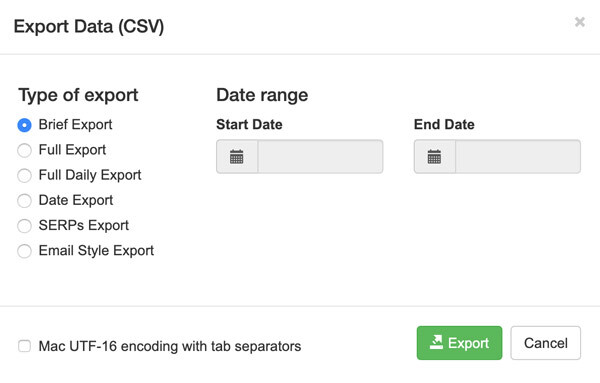Click the Cancel button
Image resolution: width=600 pixels, height=383 pixels.
(x=546, y=343)
